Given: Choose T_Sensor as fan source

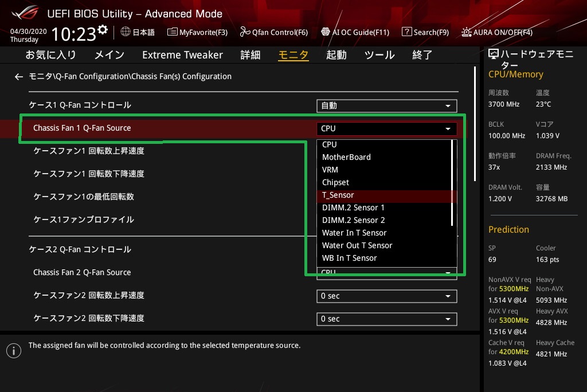Looking at the screenshot, I should tap(385, 195).
